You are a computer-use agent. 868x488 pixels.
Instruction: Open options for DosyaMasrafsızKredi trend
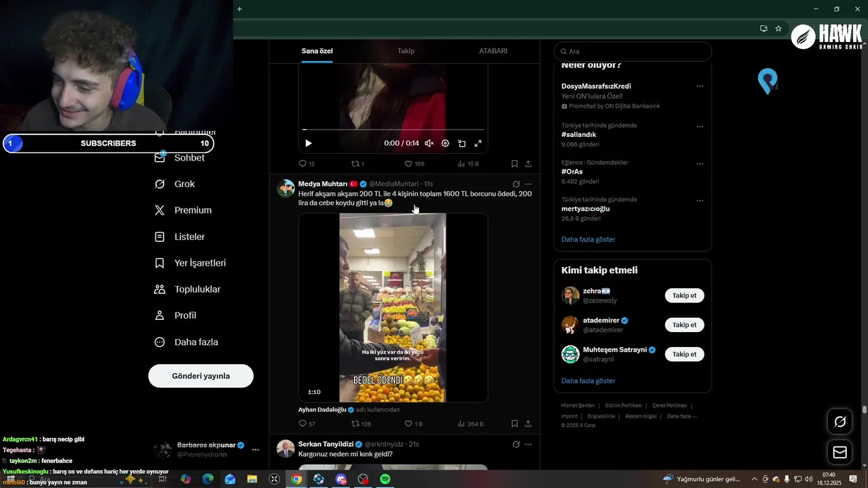point(700,86)
